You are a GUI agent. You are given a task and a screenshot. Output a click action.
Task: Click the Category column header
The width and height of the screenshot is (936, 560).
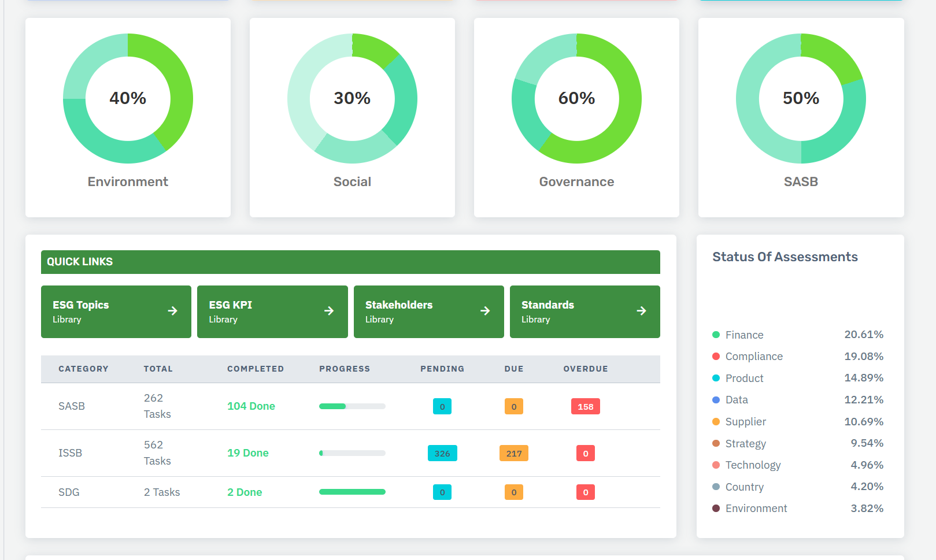click(x=83, y=369)
